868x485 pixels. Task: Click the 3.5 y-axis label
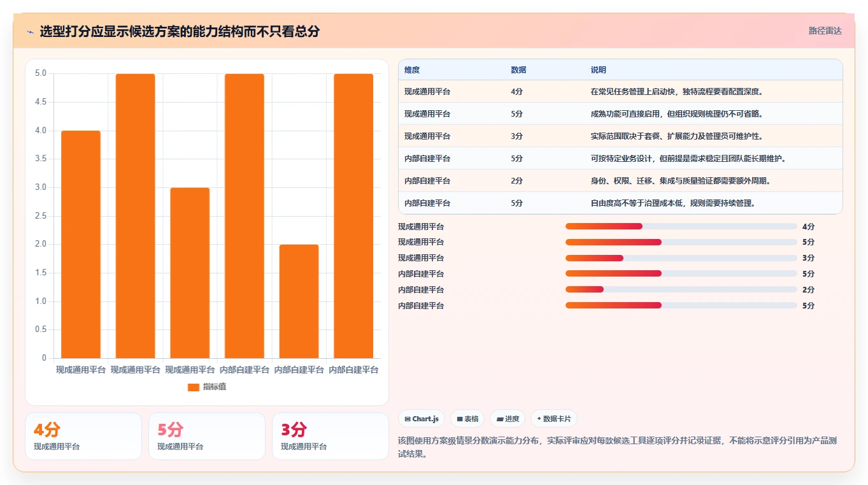[40, 159]
